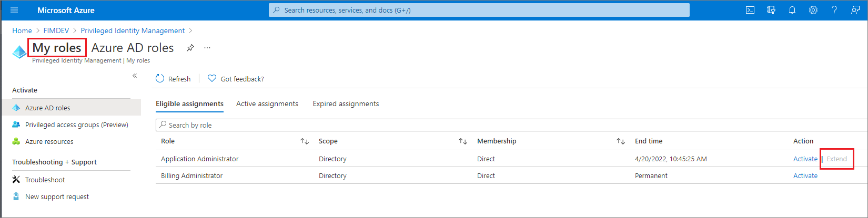
Task: Select Application Administrator role cell
Action: coord(199,159)
